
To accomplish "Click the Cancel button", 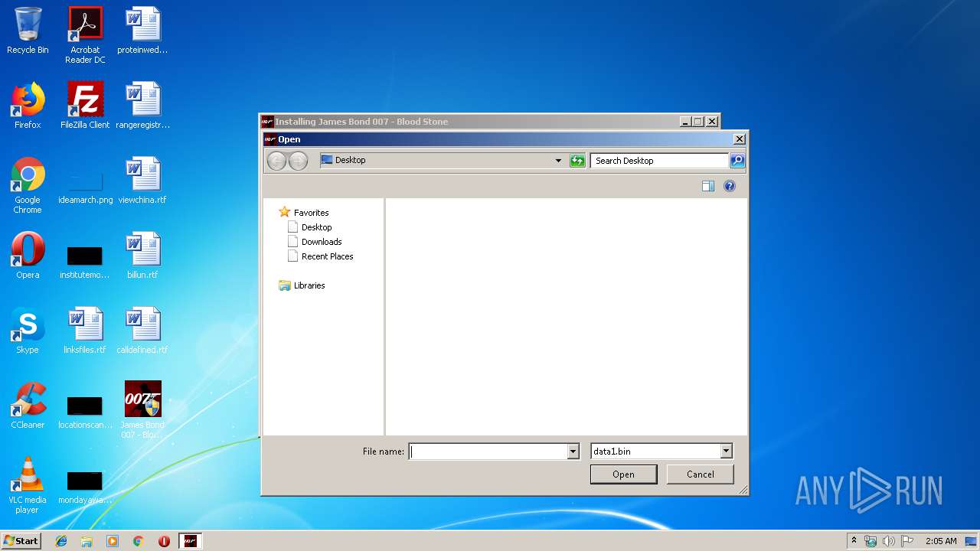I will pyautogui.click(x=701, y=474).
